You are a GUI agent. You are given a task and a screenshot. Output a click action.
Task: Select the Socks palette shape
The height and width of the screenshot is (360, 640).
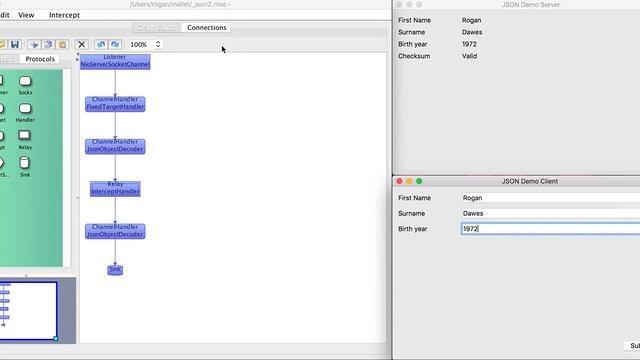click(x=25, y=85)
